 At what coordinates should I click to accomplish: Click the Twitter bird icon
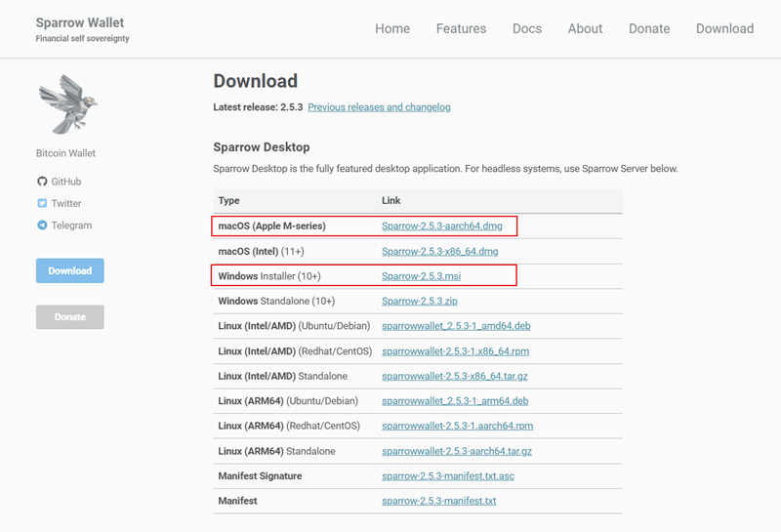[x=42, y=203]
